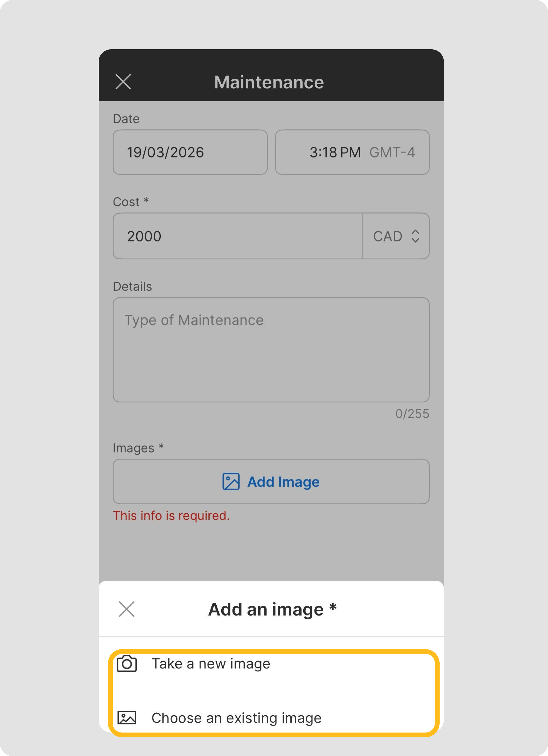This screenshot has height=756, width=548.
Task: Click the Images field label
Action: point(133,448)
